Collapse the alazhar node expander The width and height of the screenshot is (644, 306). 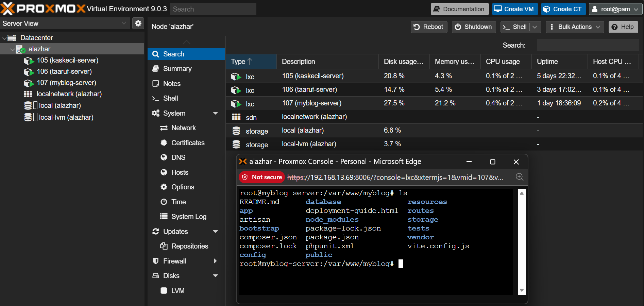tap(13, 49)
